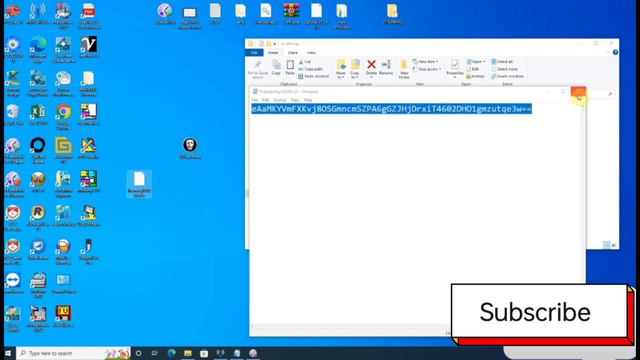
Task: Click the Cortana circle on taskbar
Action: coord(138,353)
